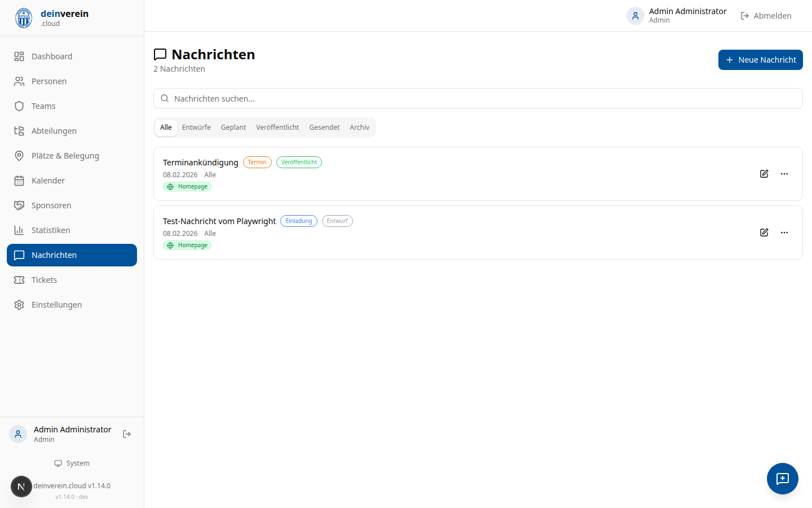Screen dimensions: 812x508
Task: Open the floating feedback chat button
Action: pos(782,479)
